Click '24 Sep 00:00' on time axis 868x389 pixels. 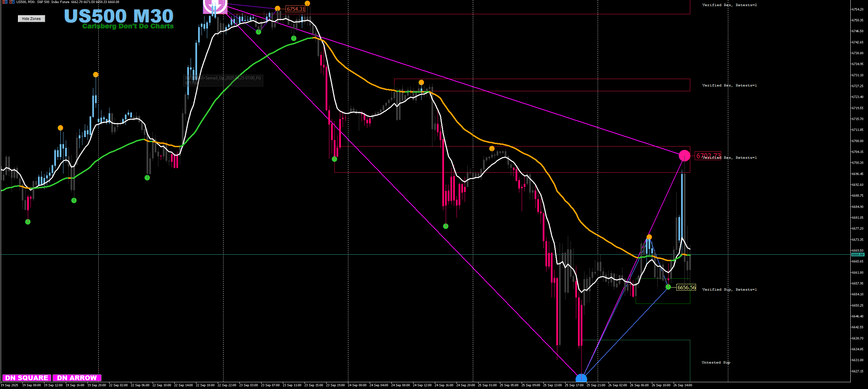coord(357,385)
